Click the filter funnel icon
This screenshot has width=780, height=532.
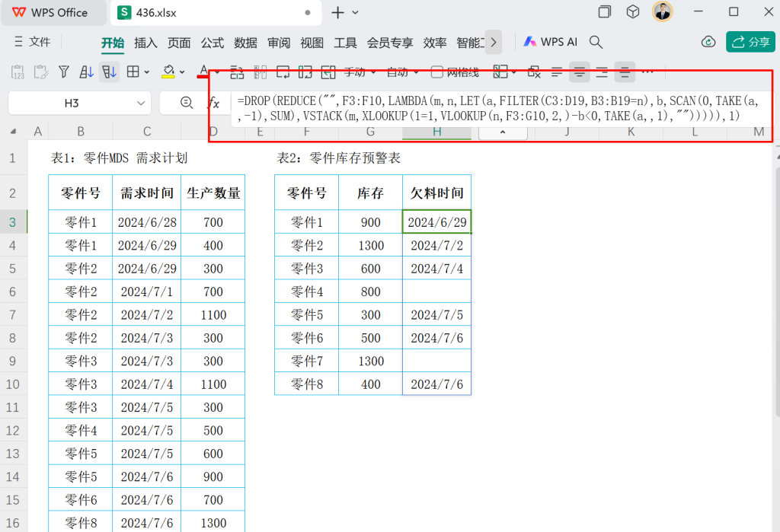(x=64, y=72)
